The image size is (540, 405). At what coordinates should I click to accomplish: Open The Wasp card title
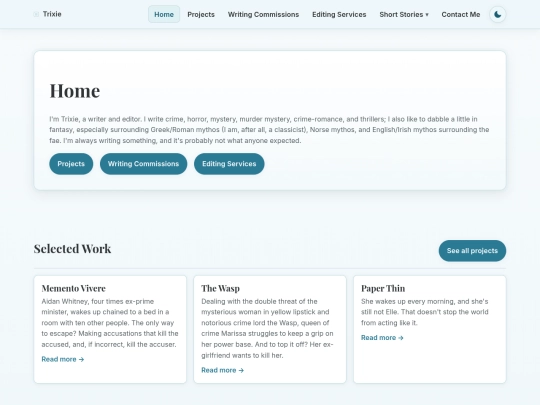(x=220, y=288)
